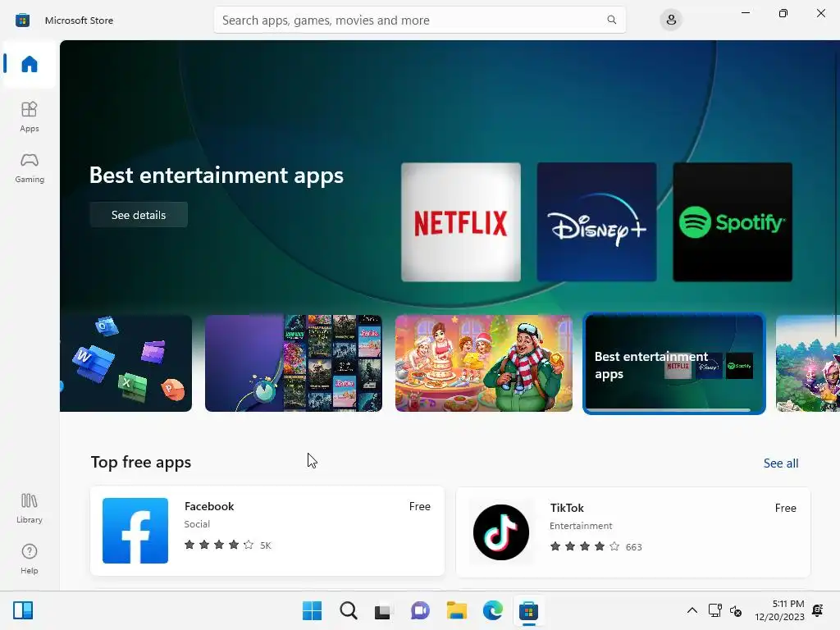Open Windows Start menu

312,610
